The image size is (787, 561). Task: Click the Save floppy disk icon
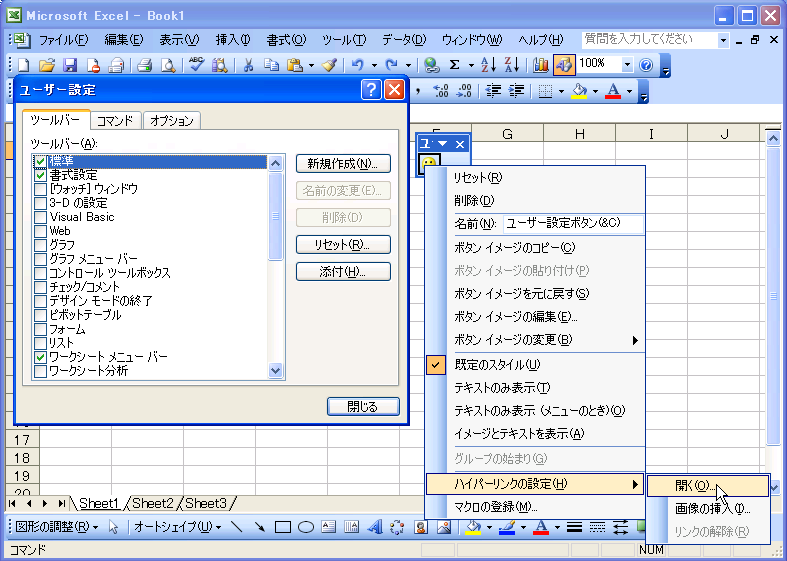click(70, 65)
